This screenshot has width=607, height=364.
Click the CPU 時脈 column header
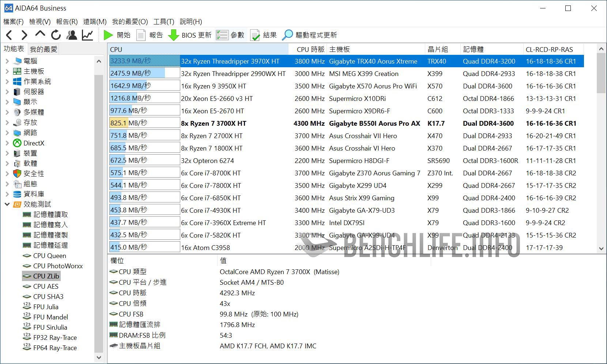point(310,49)
